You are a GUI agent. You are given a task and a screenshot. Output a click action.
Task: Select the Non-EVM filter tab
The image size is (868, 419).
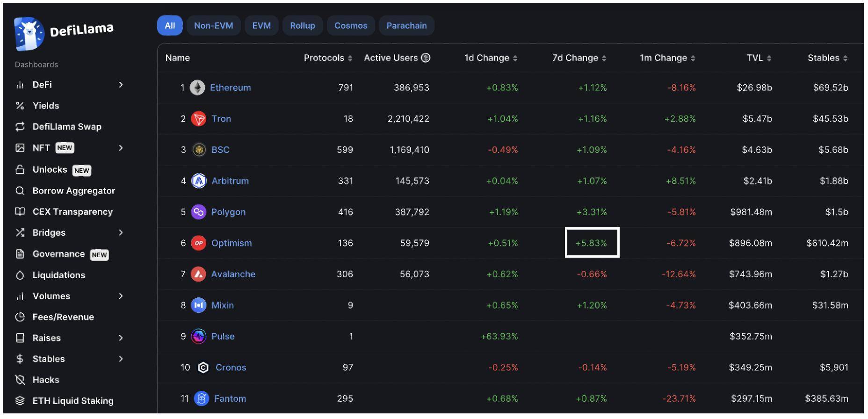coord(214,26)
